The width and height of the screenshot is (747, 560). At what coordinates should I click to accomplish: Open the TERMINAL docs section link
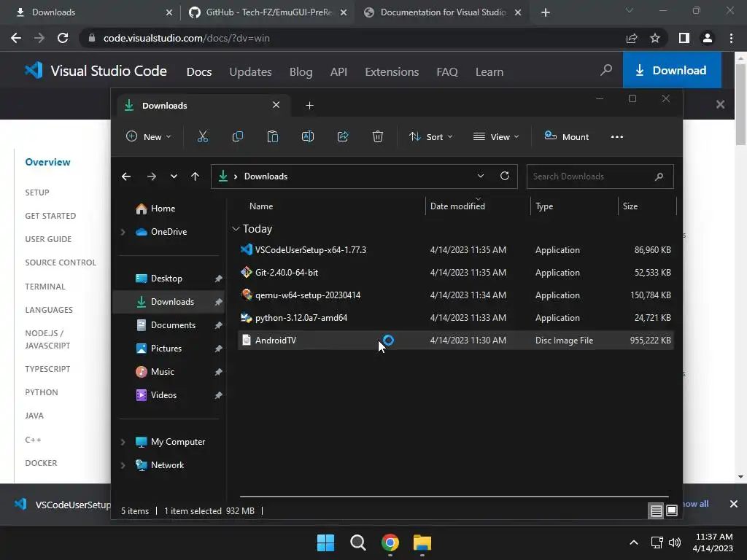click(45, 287)
